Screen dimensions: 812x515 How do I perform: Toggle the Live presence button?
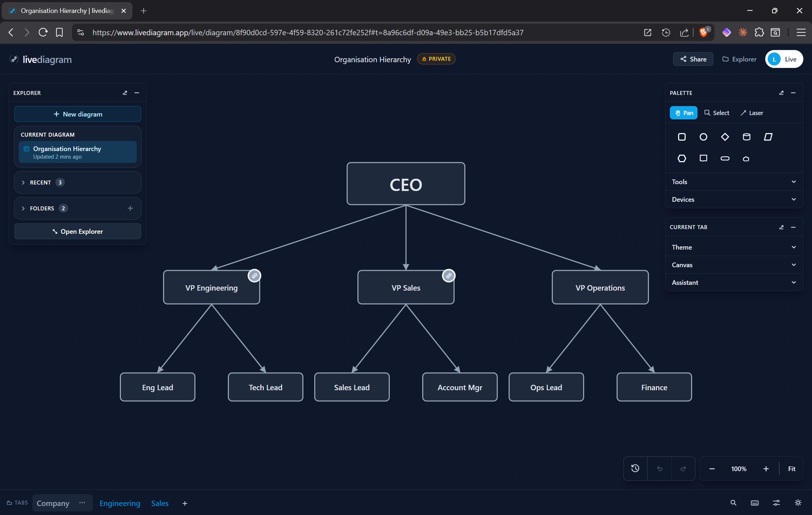(x=784, y=59)
